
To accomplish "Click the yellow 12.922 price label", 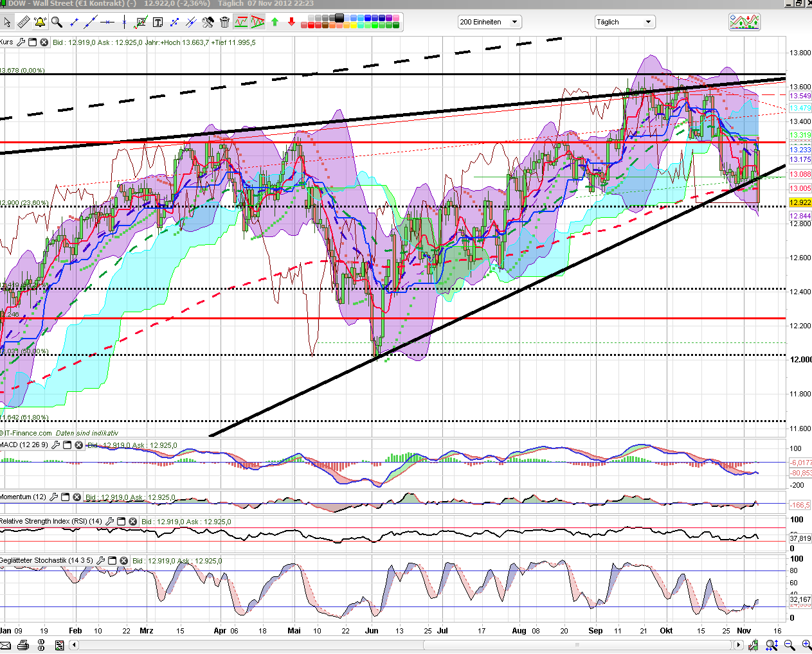I will (x=800, y=202).
